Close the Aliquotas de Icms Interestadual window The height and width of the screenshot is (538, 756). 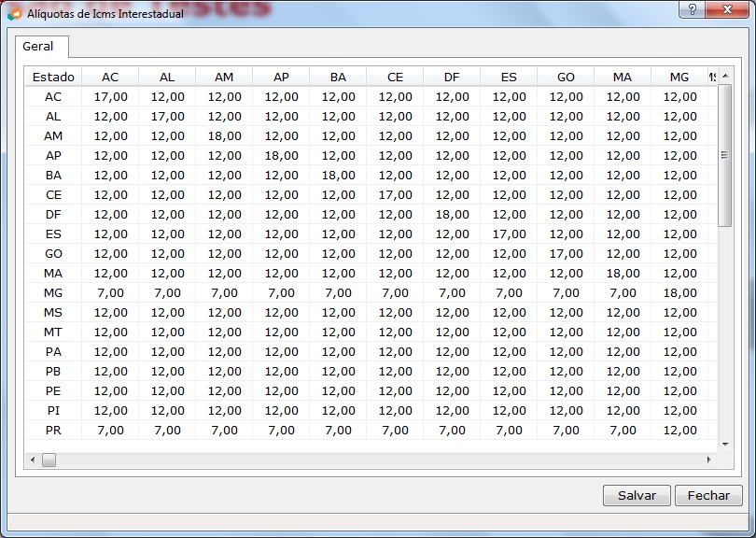point(729,9)
